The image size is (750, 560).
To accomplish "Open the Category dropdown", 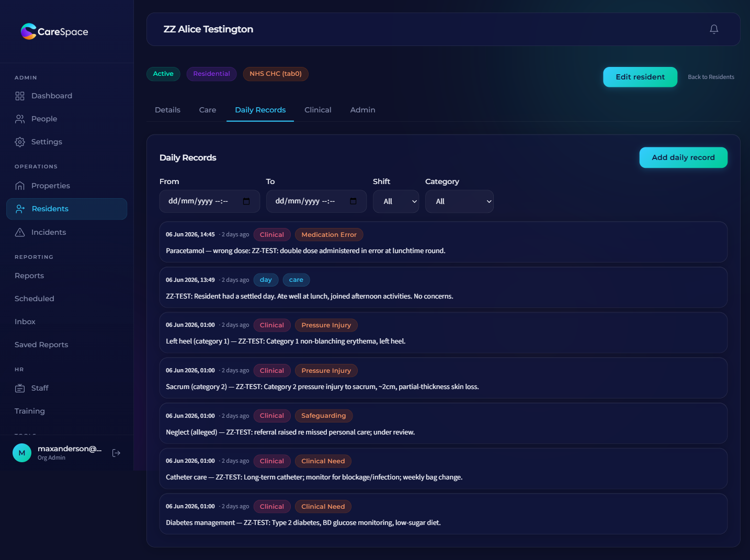I will [x=459, y=201].
